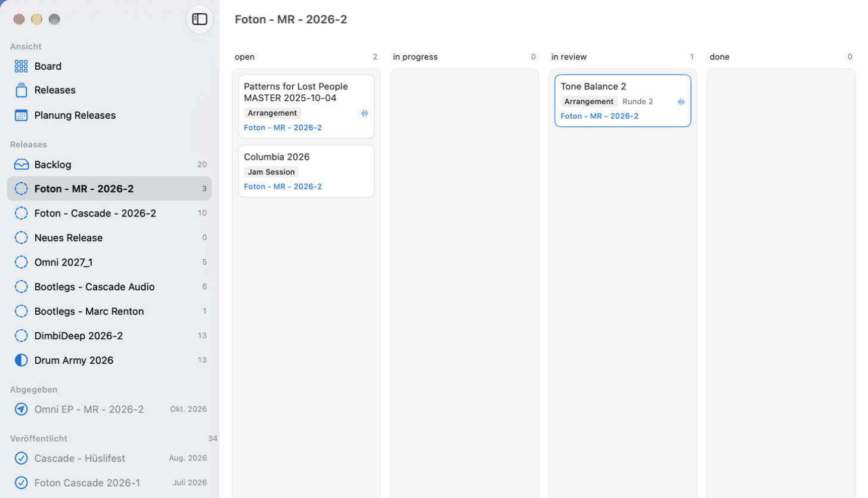The width and height of the screenshot is (868, 498).
Task: Click the 'in review' column header
Action: tap(569, 57)
